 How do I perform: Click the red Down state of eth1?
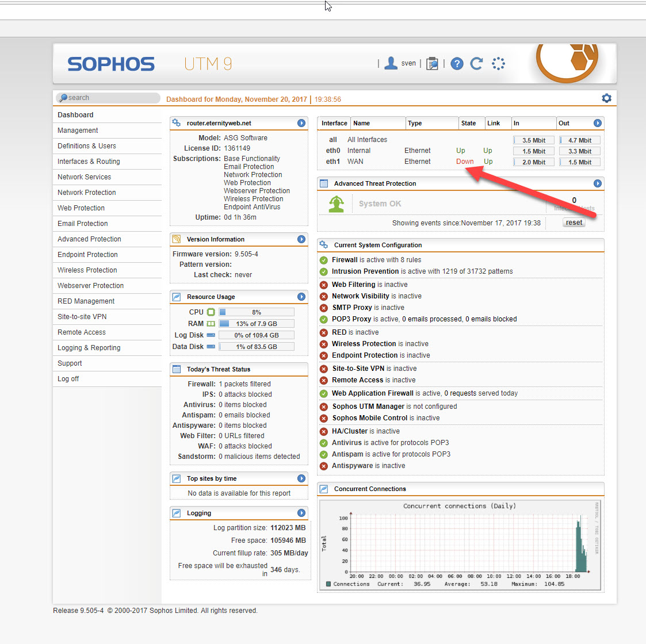coord(465,162)
